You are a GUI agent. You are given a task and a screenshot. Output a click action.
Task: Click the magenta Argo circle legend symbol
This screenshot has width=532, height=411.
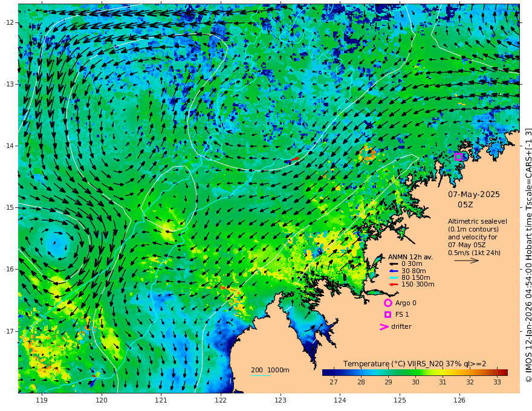388,303
